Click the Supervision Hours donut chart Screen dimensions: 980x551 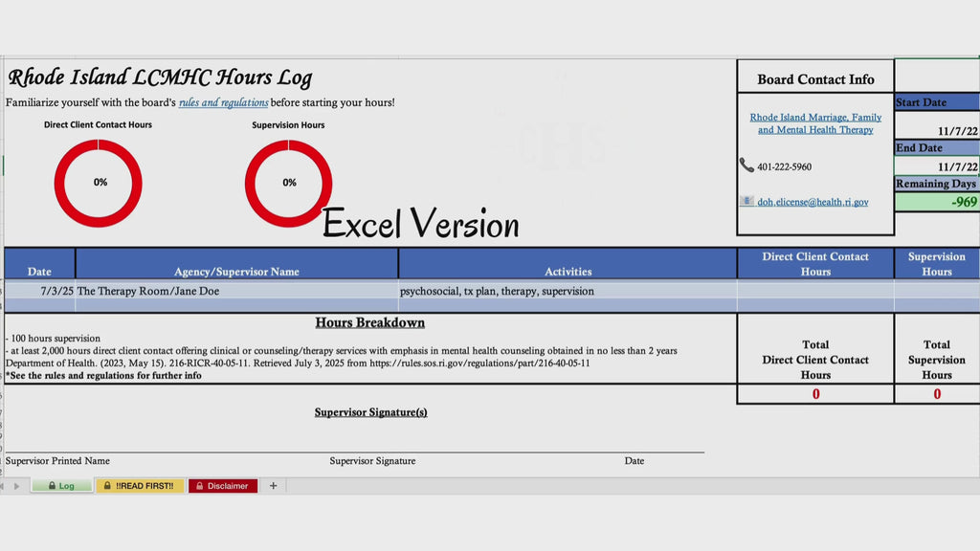[288, 183]
